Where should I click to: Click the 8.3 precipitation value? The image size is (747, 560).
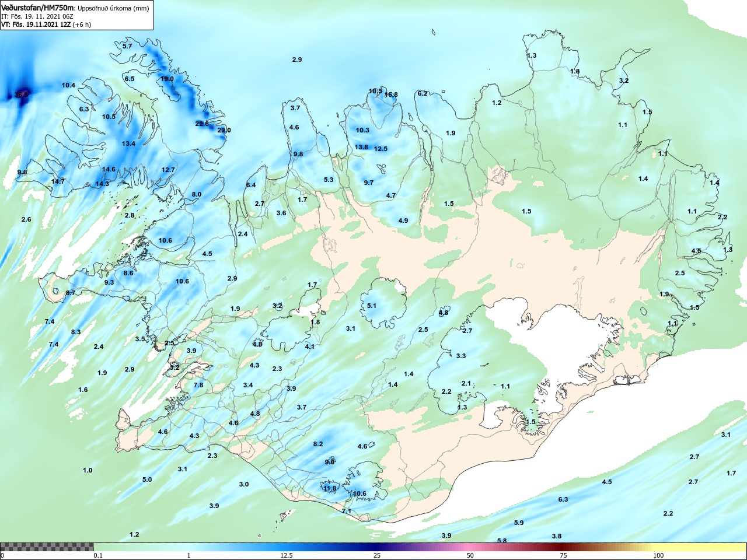click(76, 332)
